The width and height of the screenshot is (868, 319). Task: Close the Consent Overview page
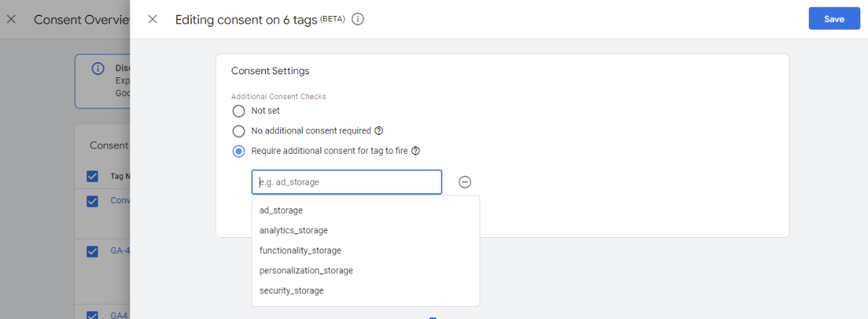(x=11, y=19)
